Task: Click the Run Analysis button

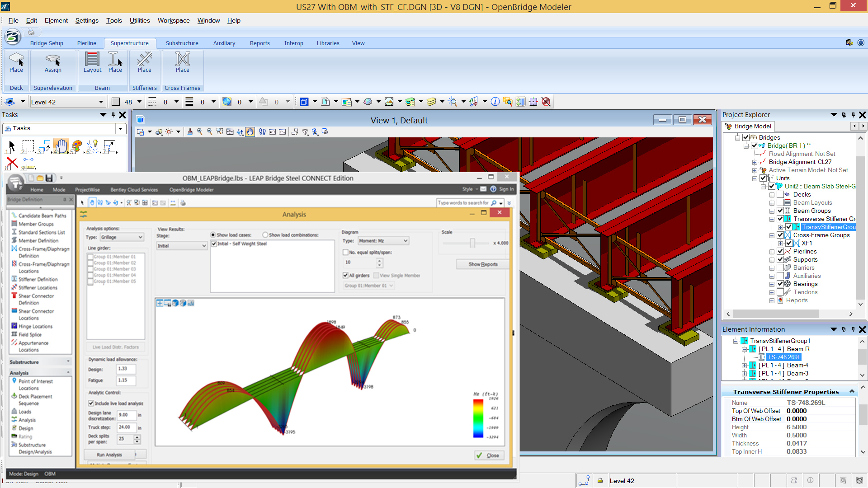Action: (109, 455)
